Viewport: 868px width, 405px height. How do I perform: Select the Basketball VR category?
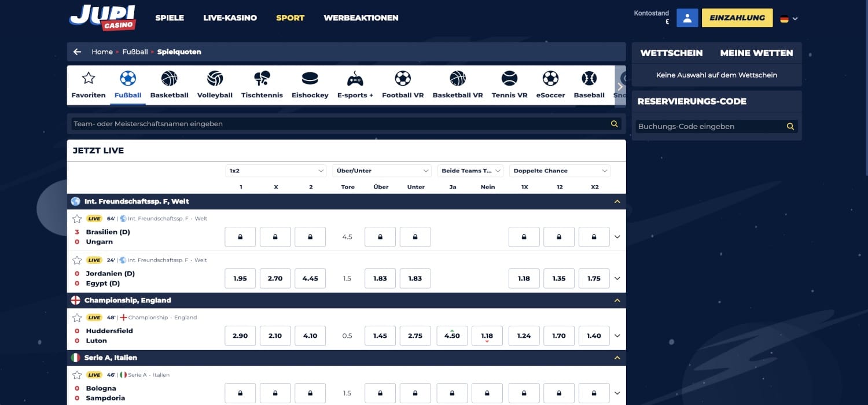(458, 85)
